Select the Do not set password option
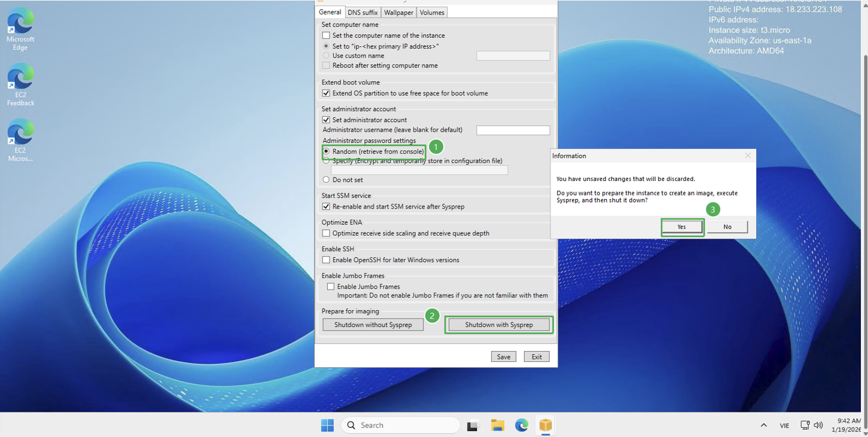868x437 pixels. [x=326, y=179]
